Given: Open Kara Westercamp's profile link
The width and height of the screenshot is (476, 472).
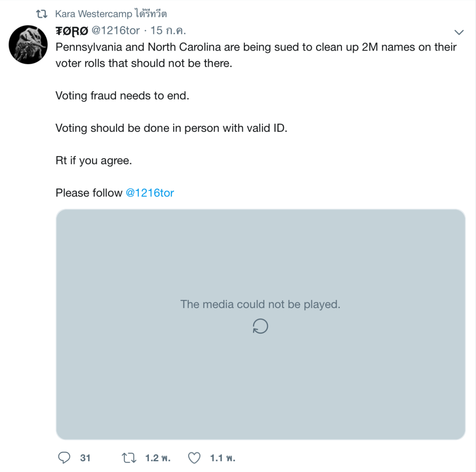Looking at the screenshot, I should click(94, 14).
